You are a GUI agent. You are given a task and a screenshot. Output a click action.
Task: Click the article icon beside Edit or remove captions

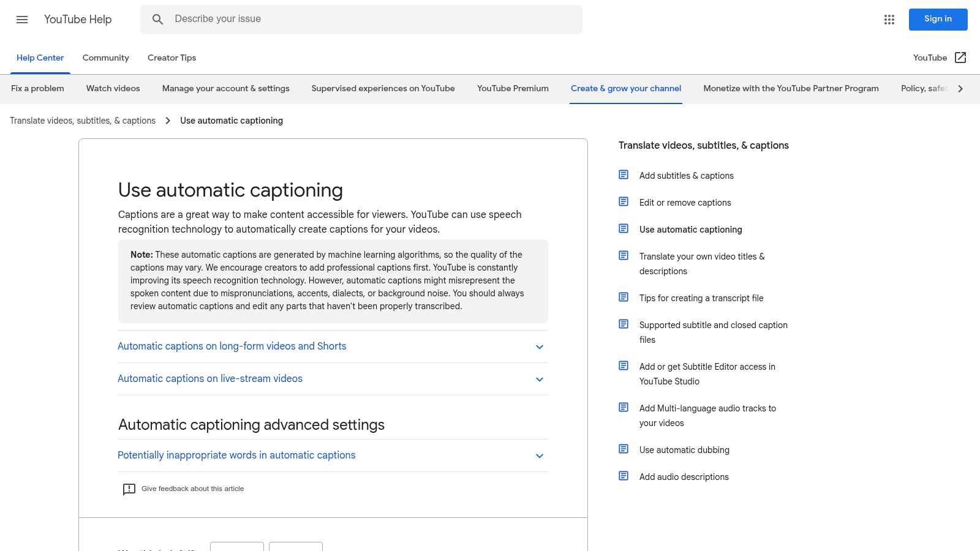pos(623,201)
